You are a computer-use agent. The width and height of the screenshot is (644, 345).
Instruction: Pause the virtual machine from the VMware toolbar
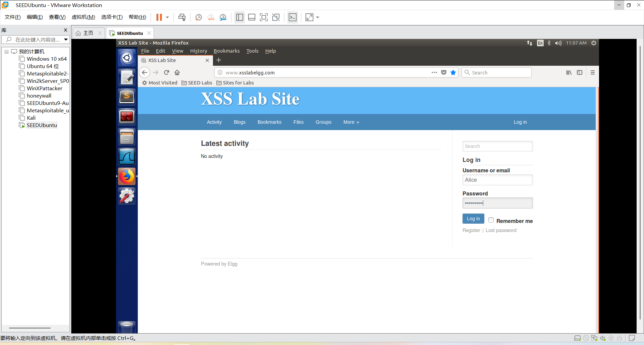pos(159,17)
